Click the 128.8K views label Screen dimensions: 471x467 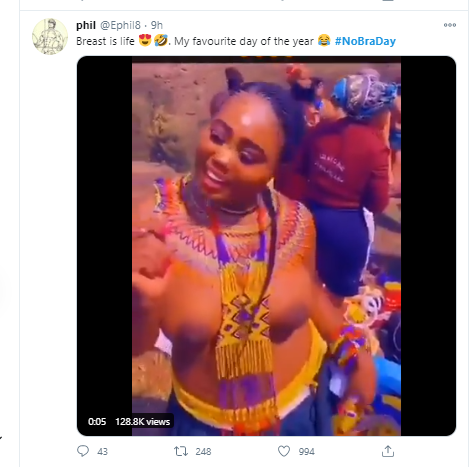(x=143, y=422)
